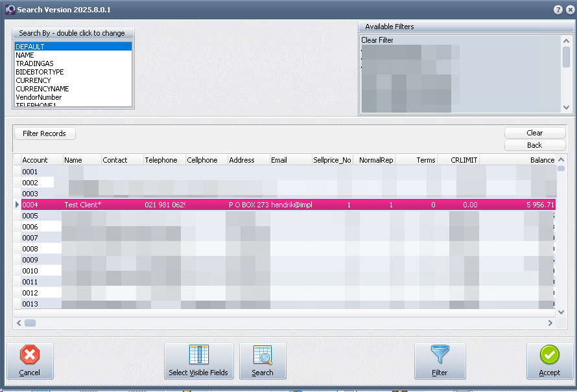Sort by the Balance column header
This screenshot has height=392, width=577.
[x=541, y=160]
